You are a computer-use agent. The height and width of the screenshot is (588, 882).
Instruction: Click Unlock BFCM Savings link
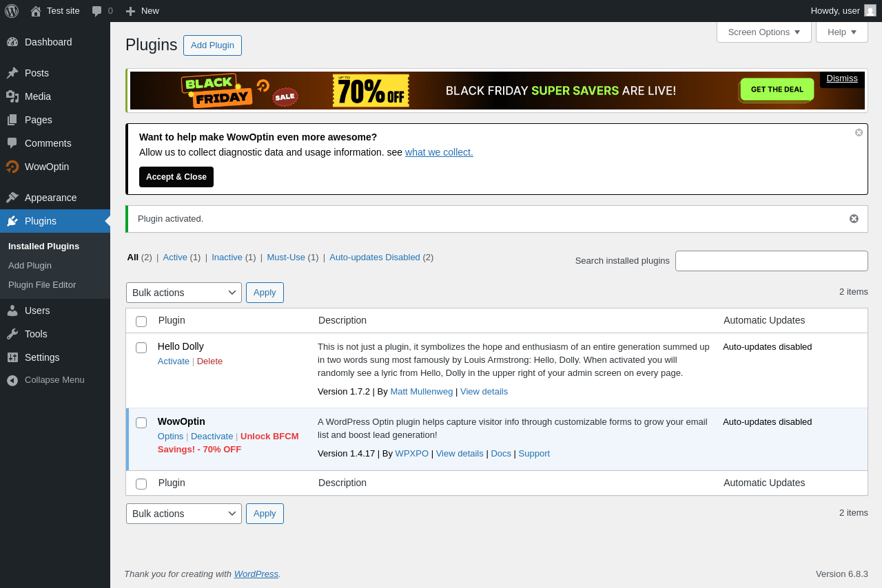coord(228,443)
